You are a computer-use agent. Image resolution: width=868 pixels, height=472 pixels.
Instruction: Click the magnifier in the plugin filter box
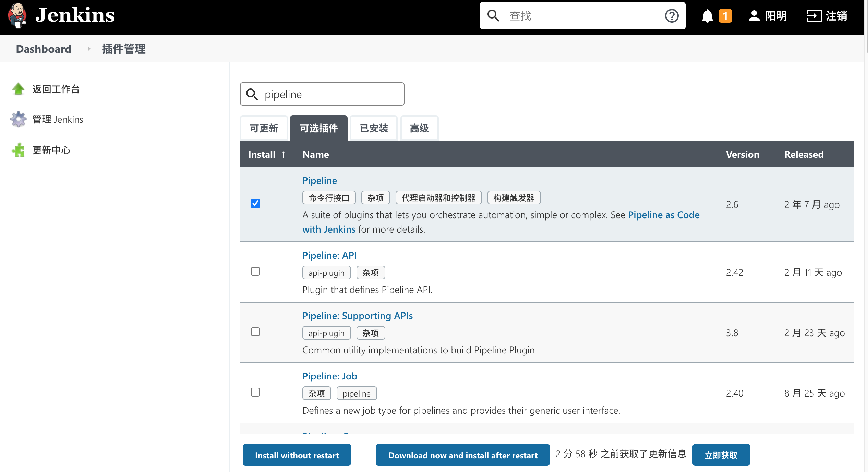(253, 94)
